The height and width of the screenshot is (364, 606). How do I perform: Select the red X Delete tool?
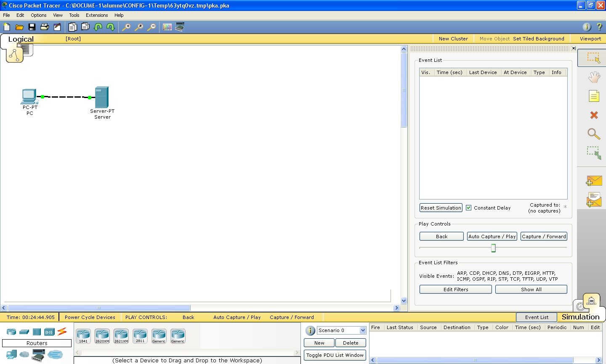(x=594, y=115)
